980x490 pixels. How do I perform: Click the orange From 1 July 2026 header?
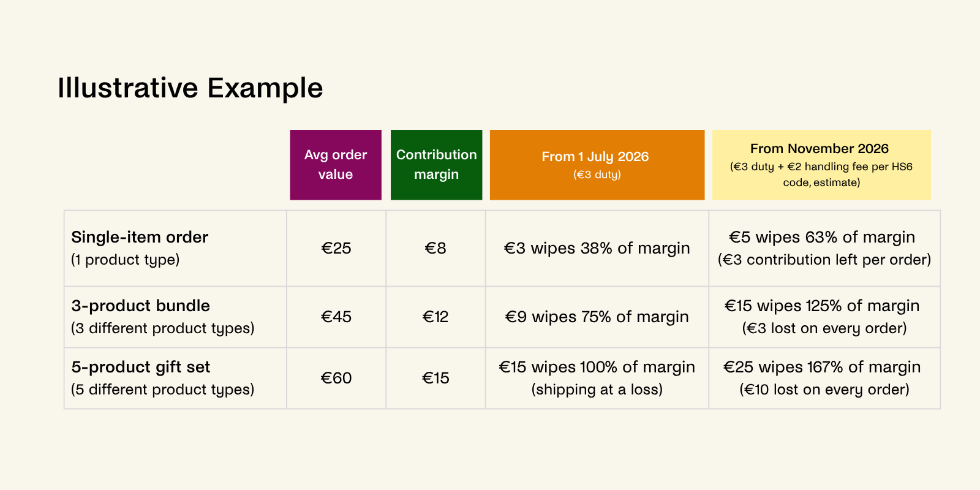tap(597, 165)
